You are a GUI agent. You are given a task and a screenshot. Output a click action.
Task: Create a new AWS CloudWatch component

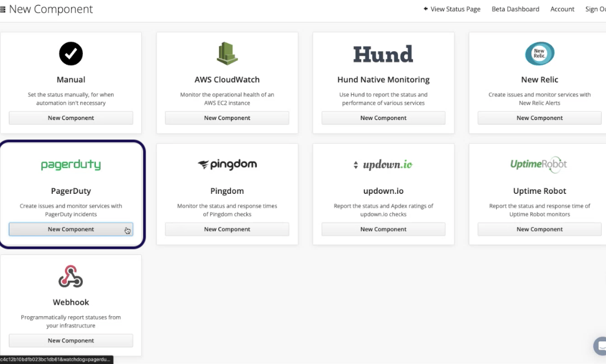227,118
